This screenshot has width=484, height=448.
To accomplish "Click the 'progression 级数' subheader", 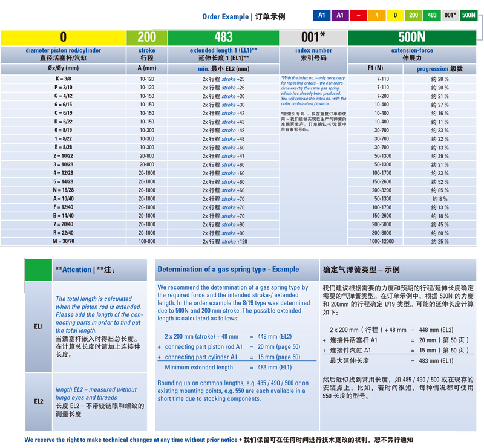I will click(x=440, y=69).
